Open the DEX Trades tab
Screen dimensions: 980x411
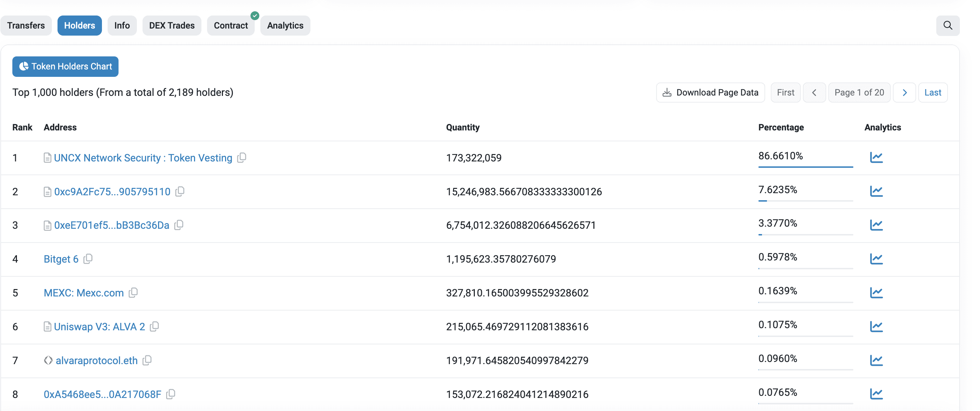(x=171, y=25)
